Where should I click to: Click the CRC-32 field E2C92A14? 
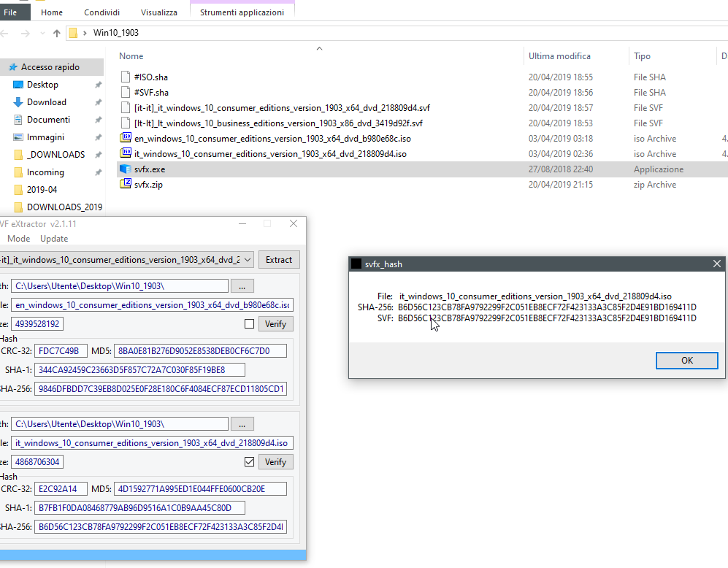pos(61,488)
